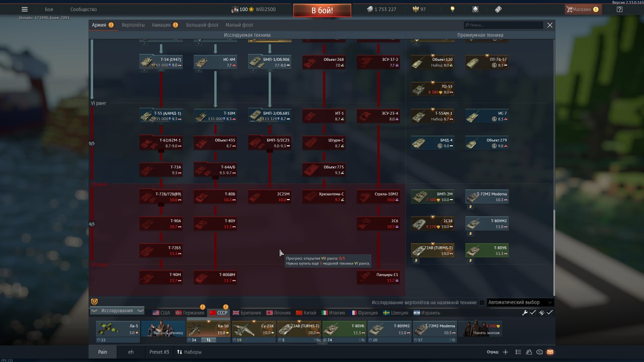Select the premium БМП-2М vehicle
This screenshot has width=644, height=362.
433,197
